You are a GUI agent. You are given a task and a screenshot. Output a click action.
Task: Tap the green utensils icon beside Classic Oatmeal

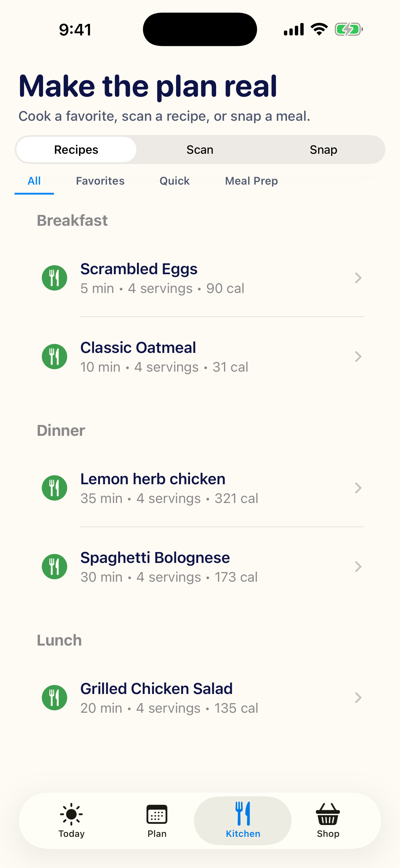point(54,357)
